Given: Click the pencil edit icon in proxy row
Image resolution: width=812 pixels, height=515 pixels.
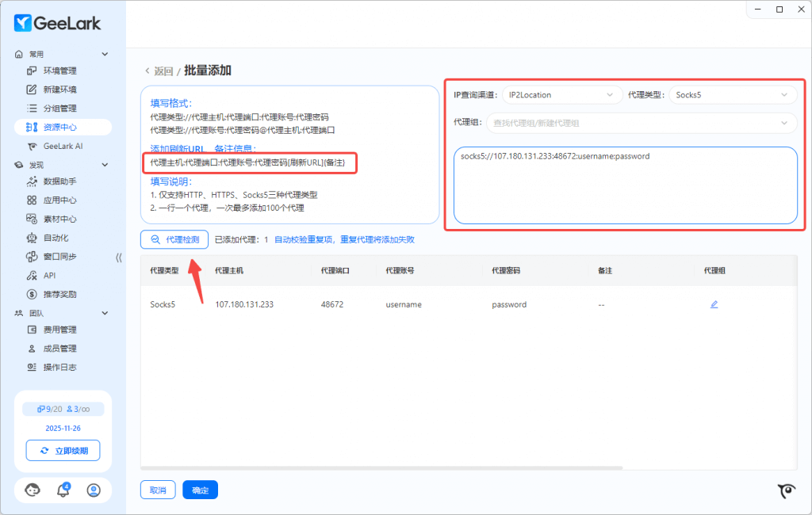Looking at the screenshot, I should click(714, 304).
